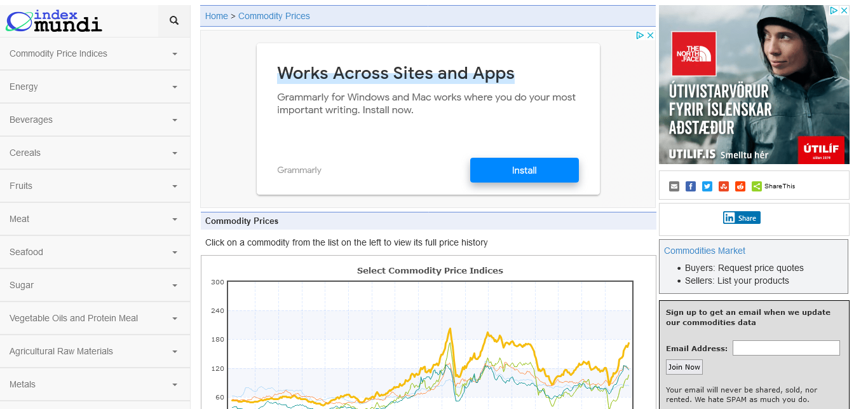Share on Facebook icon
The height and width of the screenshot is (409, 868).
point(691,186)
